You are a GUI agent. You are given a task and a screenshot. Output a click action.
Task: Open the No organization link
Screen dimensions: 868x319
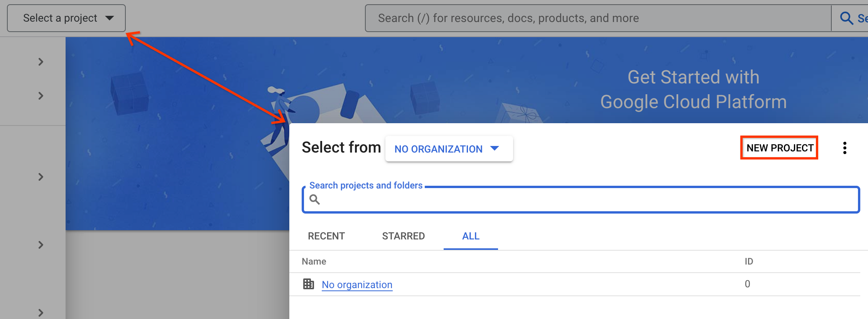click(357, 285)
